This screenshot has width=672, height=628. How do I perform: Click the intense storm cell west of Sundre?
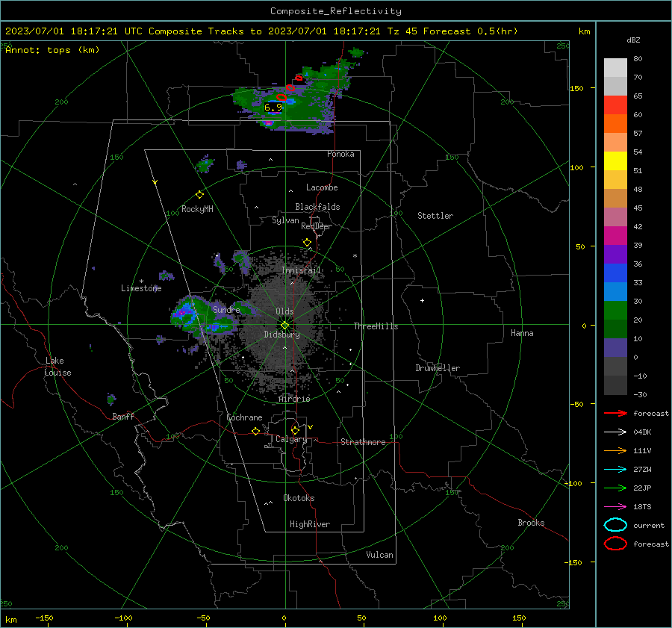(184, 312)
